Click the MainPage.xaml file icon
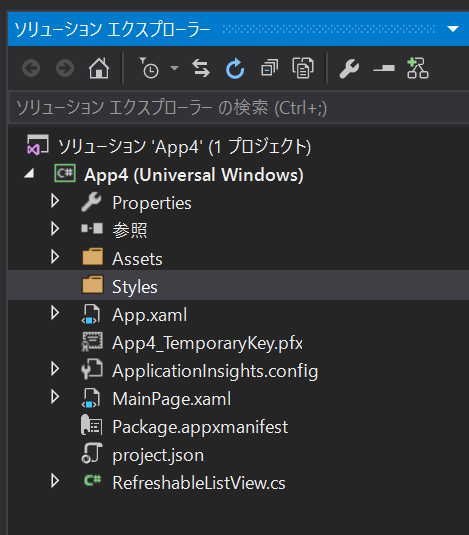Image resolution: width=469 pixels, height=535 pixels. click(91, 397)
